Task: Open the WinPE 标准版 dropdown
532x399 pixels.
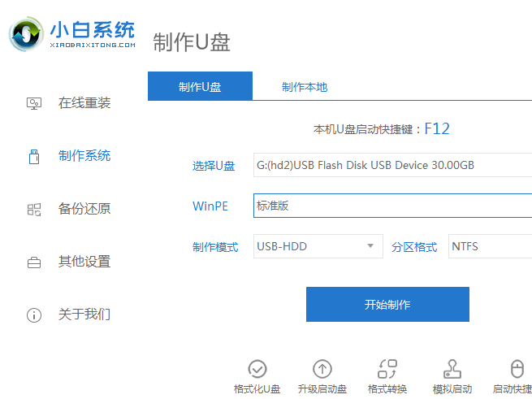Action: (x=392, y=206)
